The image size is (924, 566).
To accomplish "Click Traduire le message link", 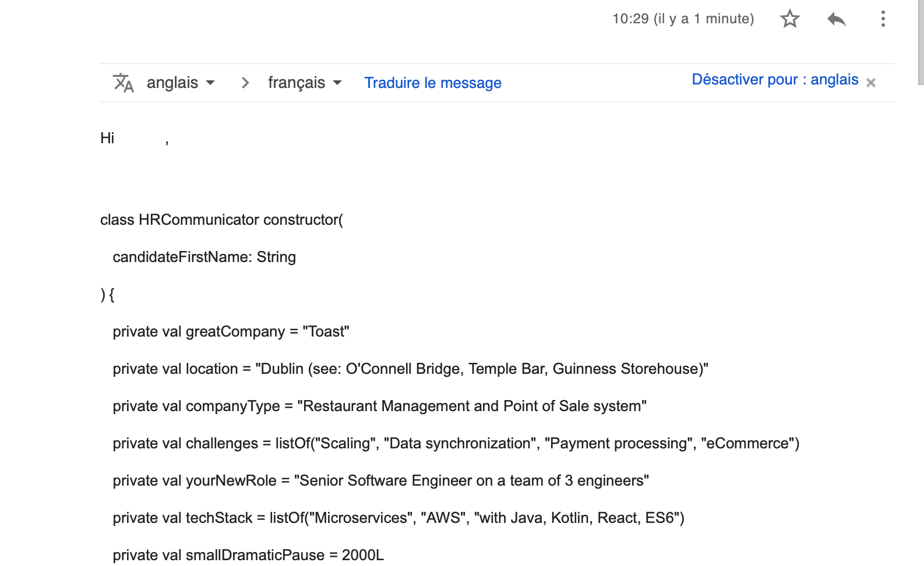I will click(x=433, y=83).
